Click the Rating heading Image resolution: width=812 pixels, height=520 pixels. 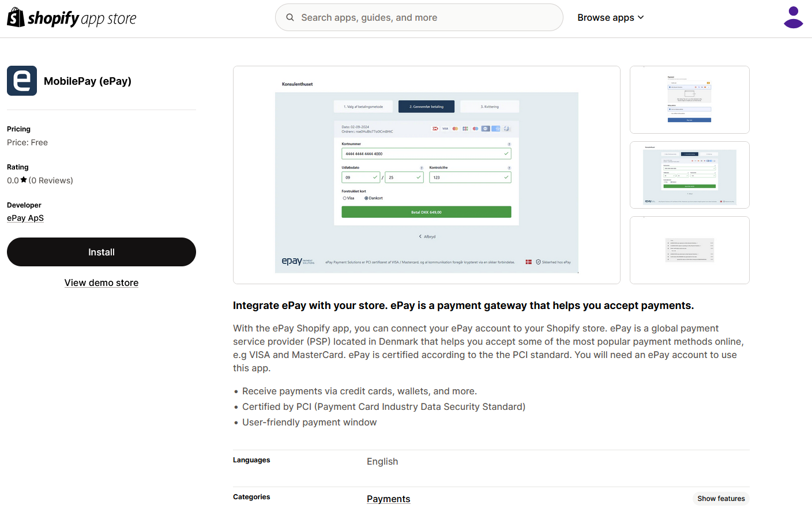tap(17, 167)
